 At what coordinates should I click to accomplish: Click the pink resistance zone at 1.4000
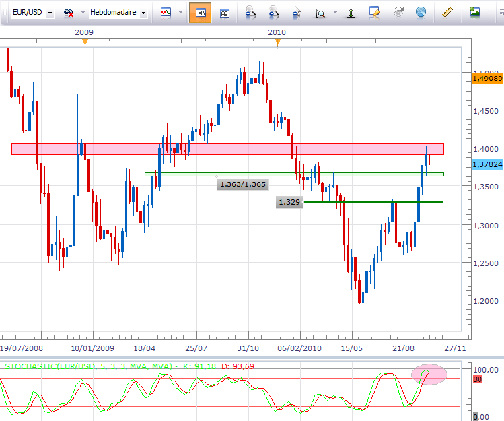click(202, 149)
